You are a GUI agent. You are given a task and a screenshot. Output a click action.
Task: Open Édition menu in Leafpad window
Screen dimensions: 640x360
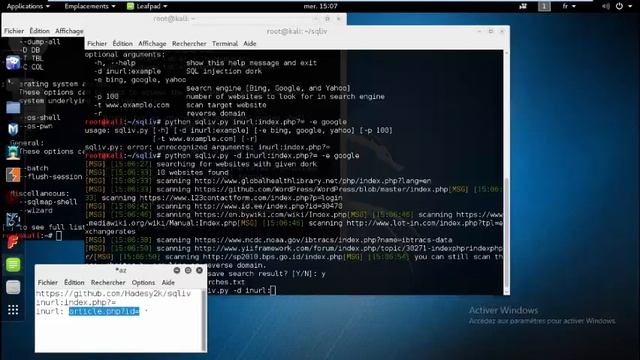[74, 282]
